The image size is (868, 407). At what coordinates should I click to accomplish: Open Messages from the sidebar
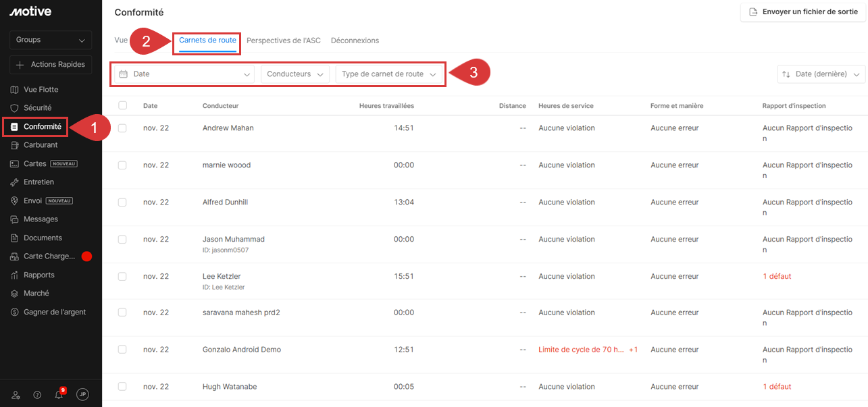pyautogui.click(x=41, y=219)
